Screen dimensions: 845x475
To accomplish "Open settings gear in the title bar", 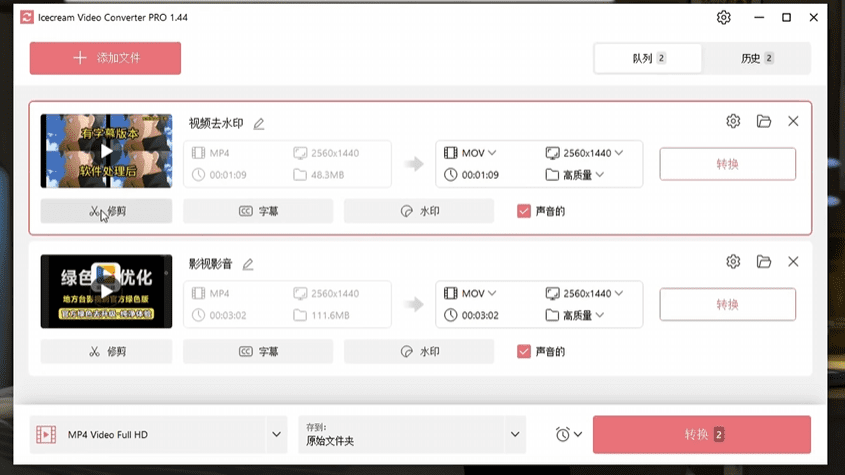I will click(724, 17).
